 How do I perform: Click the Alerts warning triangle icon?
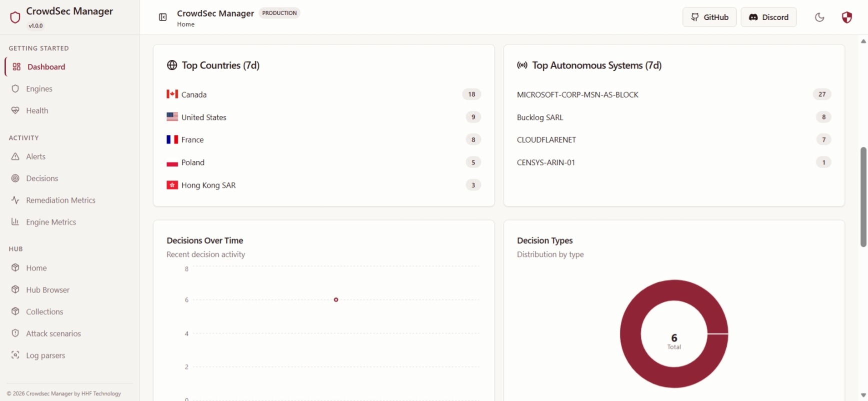pyautogui.click(x=16, y=156)
